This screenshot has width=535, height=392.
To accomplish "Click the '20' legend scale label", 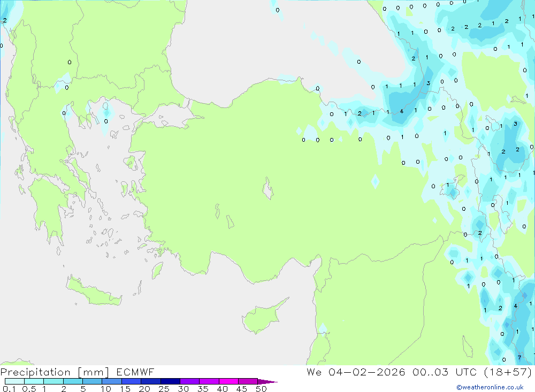I will [x=144, y=389].
